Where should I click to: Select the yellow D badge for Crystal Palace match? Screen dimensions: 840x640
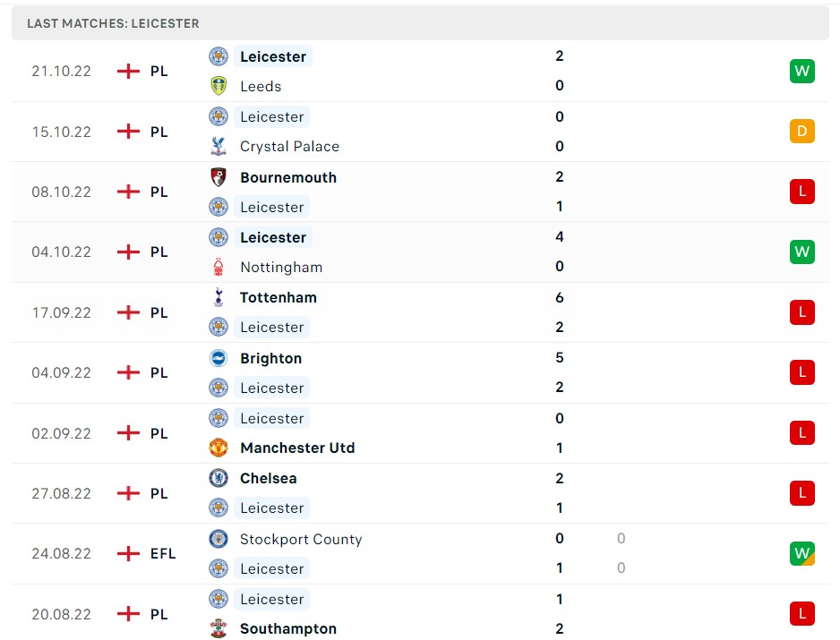point(801,131)
